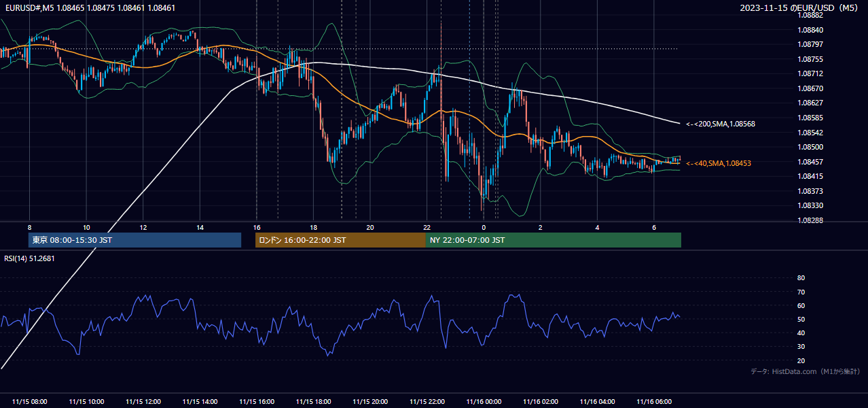Select the 東京 08:00-15:30 JST session bar

[x=134, y=240]
